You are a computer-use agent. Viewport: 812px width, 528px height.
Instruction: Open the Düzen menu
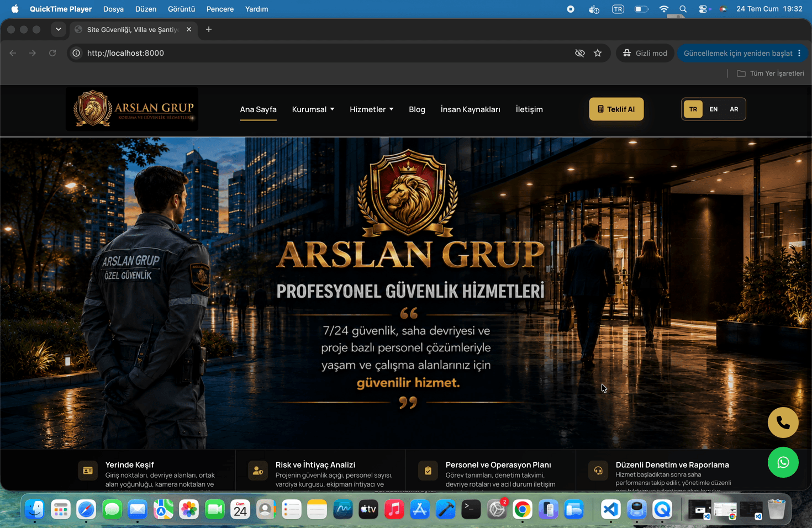point(146,9)
